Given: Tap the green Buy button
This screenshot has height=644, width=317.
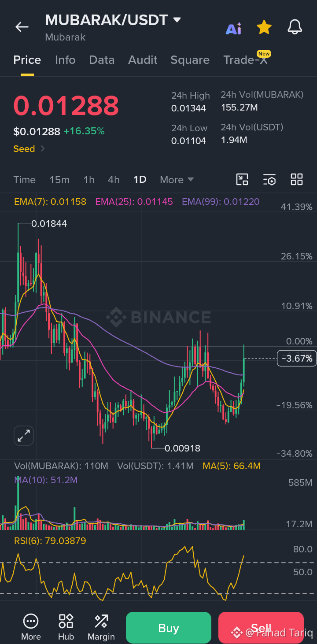Looking at the screenshot, I should click(x=169, y=628).
